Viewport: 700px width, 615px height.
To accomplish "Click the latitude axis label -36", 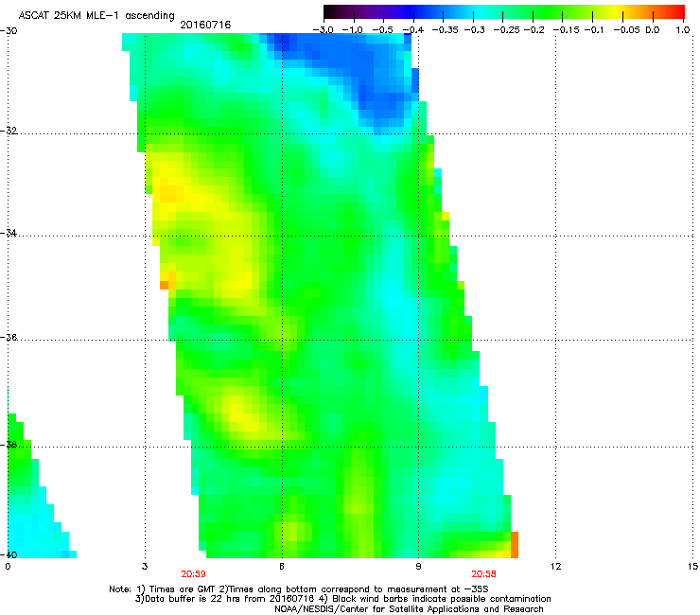I will 9,337.
